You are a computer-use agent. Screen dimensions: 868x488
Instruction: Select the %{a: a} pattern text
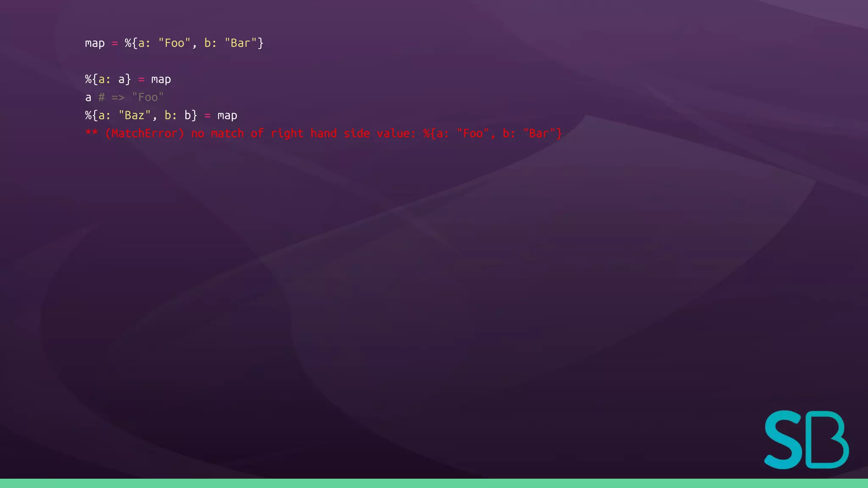[x=108, y=79]
